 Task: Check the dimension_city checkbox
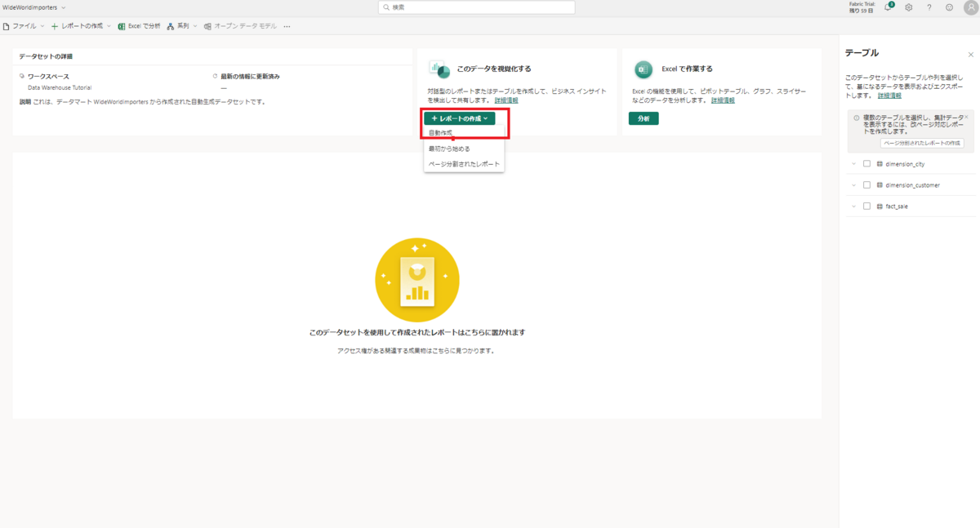(866, 163)
